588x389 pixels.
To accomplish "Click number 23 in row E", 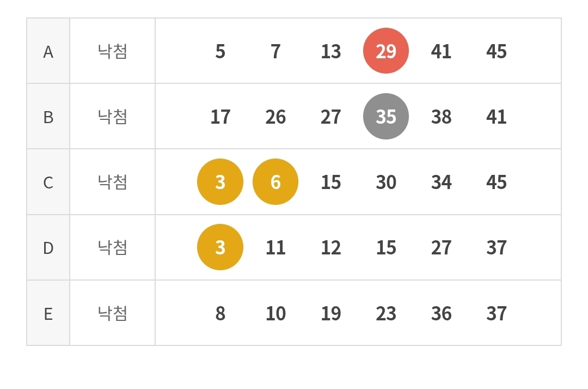I will pos(385,313).
